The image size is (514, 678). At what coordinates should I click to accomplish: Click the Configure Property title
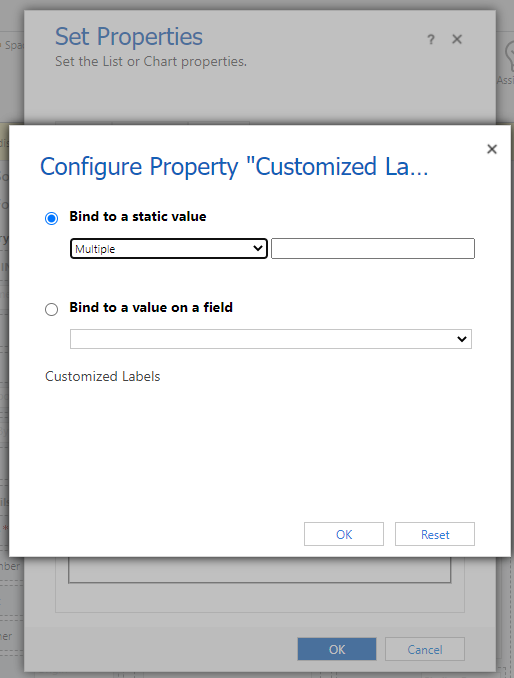pos(234,166)
